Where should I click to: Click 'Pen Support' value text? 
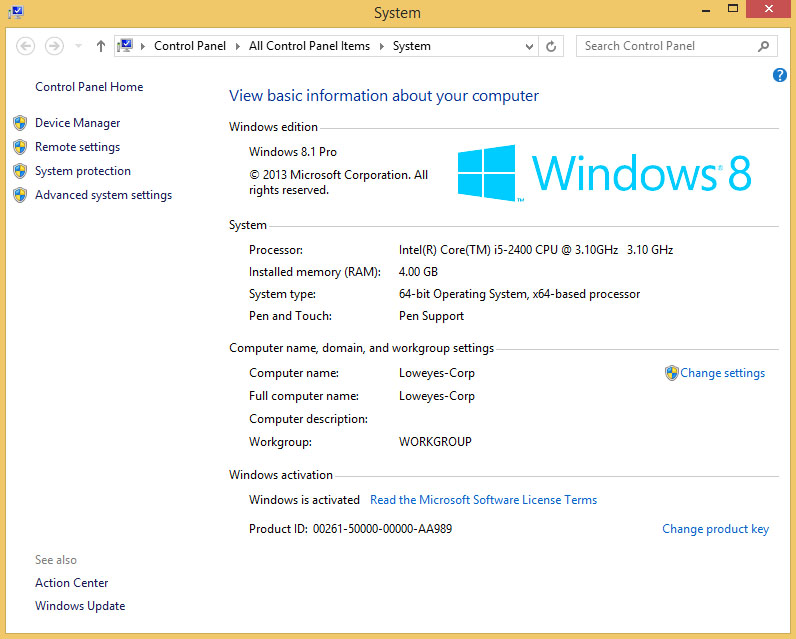coord(432,316)
